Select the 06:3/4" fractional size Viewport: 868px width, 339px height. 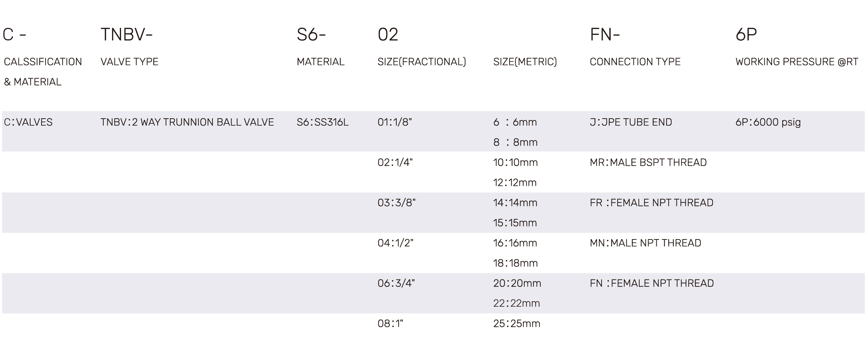coord(396,283)
